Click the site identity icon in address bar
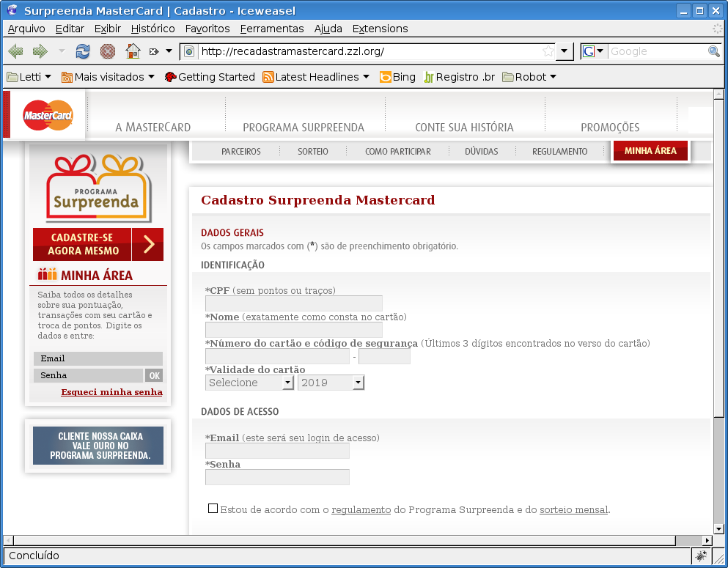The width and height of the screenshot is (728, 568). [x=189, y=51]
